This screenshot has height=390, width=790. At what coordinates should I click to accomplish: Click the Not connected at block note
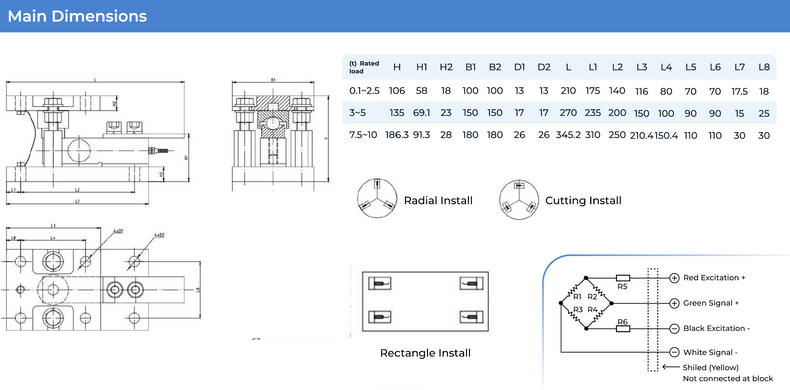(x=728, y=378)
